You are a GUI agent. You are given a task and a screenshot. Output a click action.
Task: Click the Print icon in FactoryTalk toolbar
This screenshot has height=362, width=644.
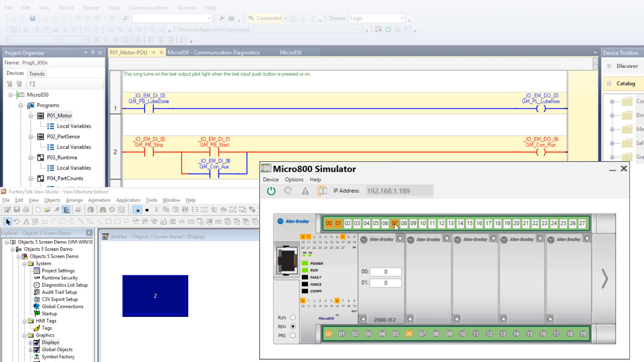coord(26,210)
